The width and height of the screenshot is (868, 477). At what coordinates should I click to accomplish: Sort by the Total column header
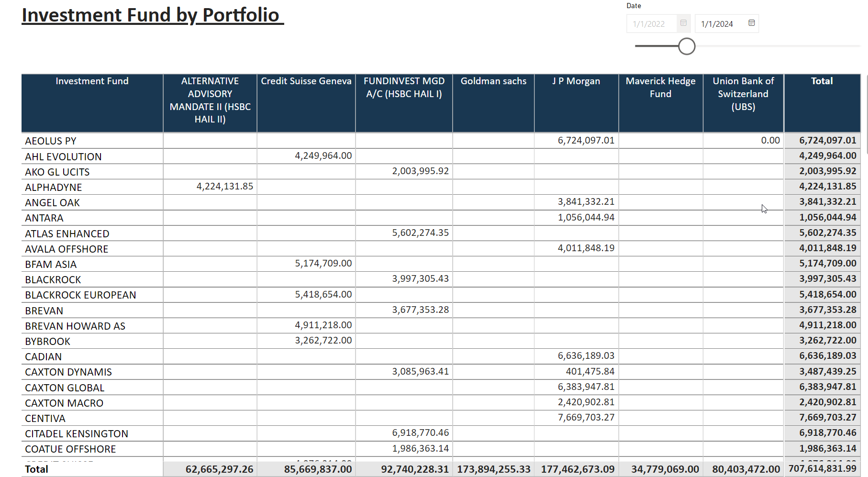click(x=822, y=81)
